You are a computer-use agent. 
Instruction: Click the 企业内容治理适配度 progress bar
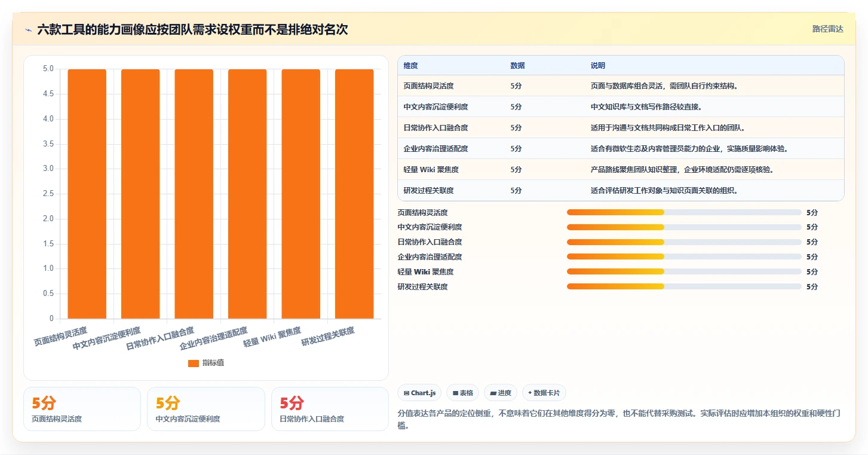684,257
